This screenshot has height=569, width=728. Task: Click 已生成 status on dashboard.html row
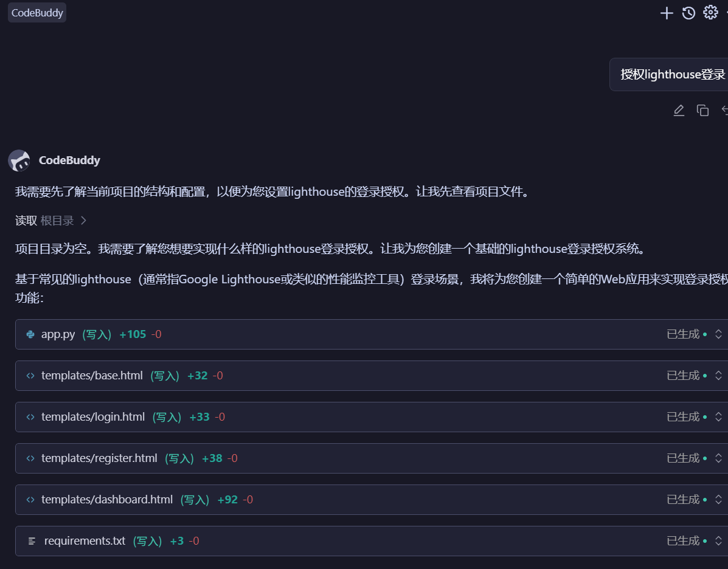pos(683,499)
